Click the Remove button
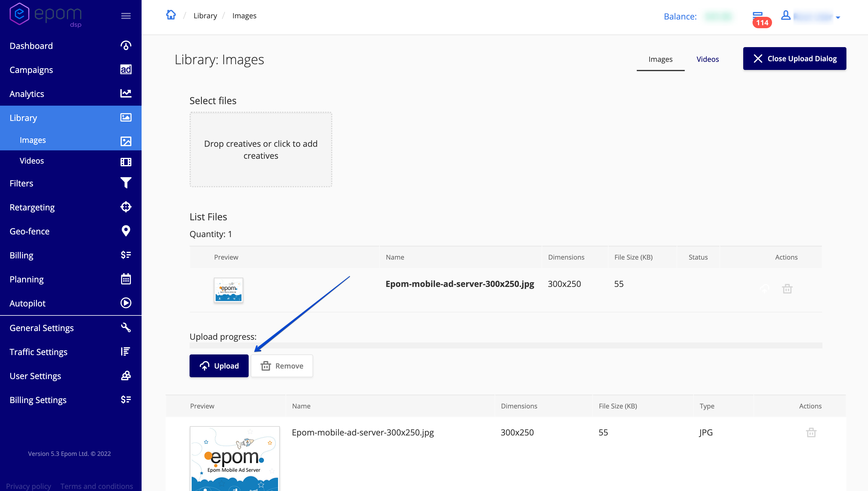 coord(282,366)
